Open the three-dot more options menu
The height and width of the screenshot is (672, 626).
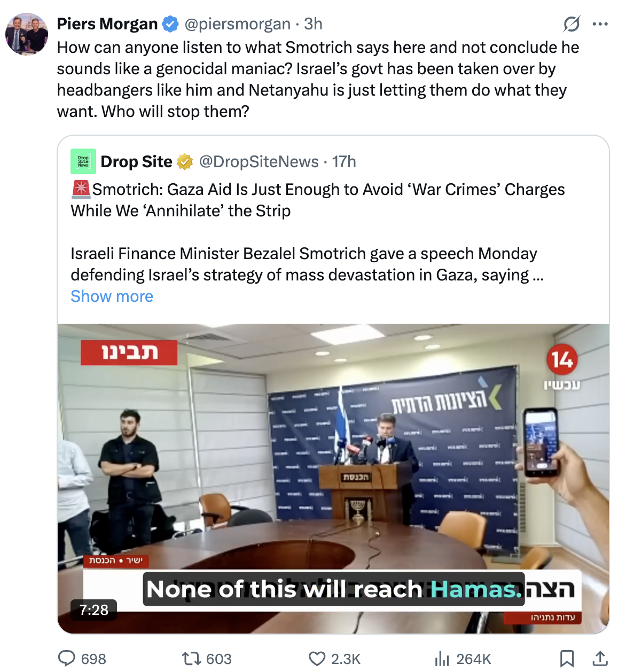(x=600, y=24)
